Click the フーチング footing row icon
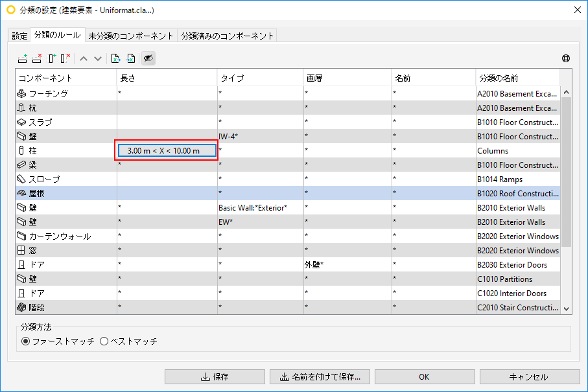 pos(21,93)
